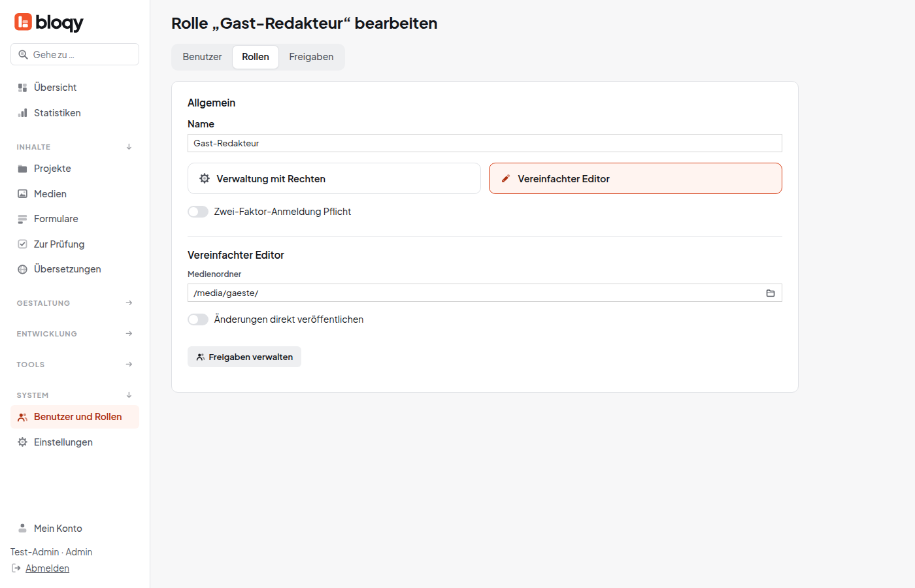Collapse the SYSTEM section
The height and width of the screenshot is (588, 915).
click(75, 395)
